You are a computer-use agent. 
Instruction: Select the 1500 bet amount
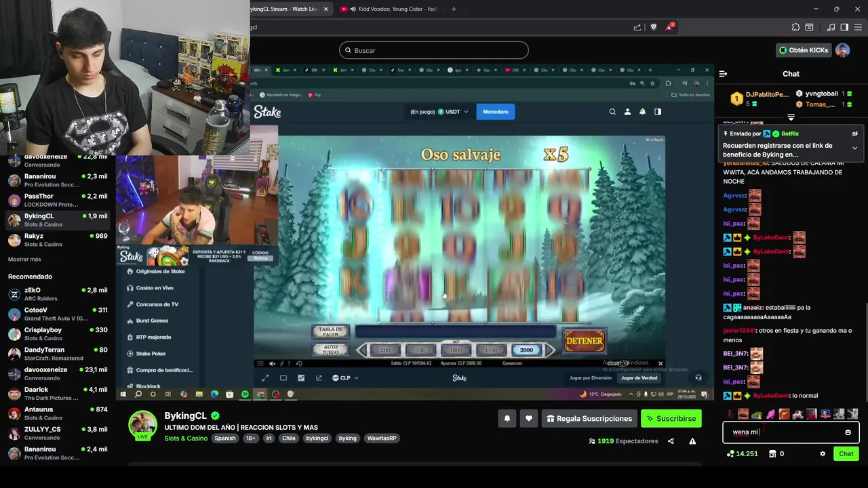point(491,350)
